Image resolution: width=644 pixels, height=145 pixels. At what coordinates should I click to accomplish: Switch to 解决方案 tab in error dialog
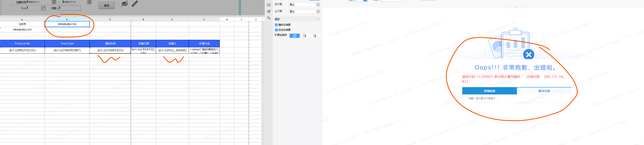544,91
